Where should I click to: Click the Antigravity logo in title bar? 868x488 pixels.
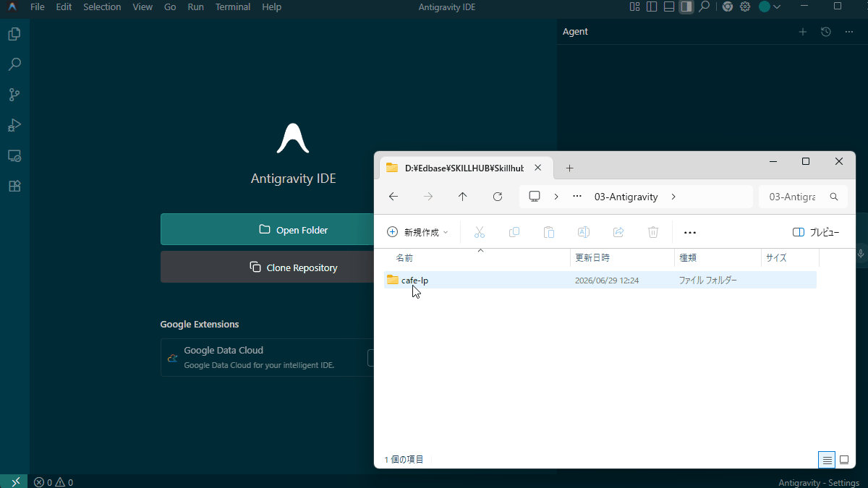[12, 7]
